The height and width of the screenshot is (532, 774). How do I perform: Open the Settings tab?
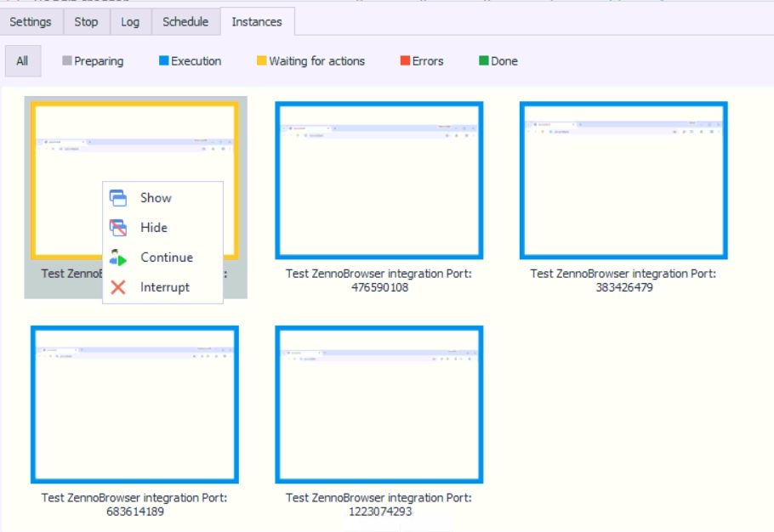[x=31, y=22]
